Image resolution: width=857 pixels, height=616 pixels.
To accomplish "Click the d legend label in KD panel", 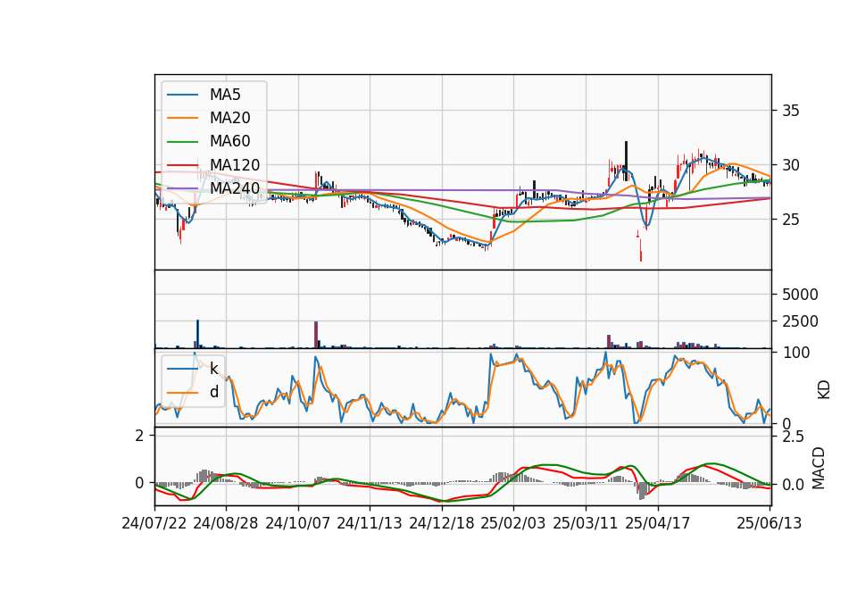I will point(213,393).
